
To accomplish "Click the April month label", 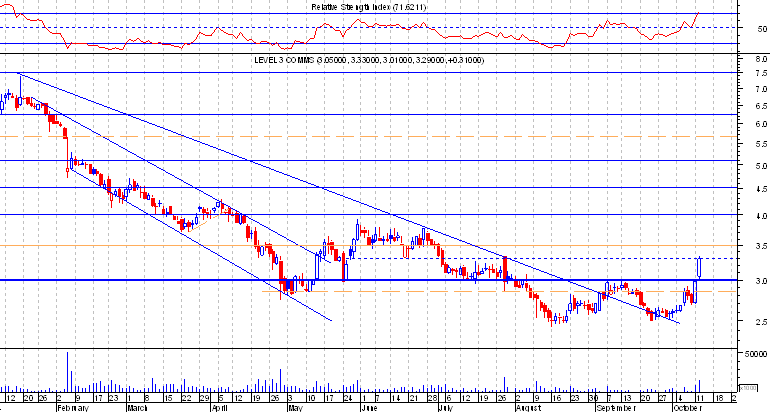I will pyautogui.click(x=220, y=408).
